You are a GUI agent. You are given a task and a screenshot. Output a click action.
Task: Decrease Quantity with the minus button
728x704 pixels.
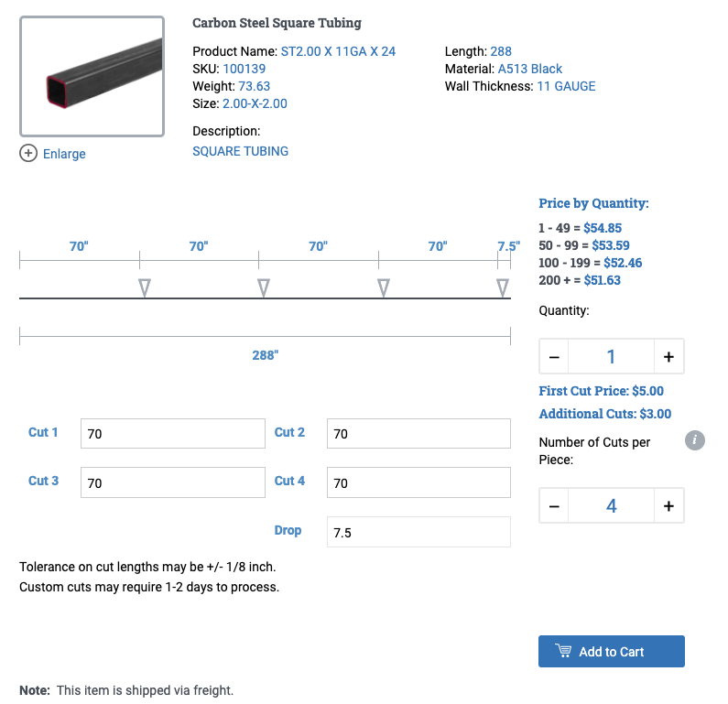point(554,356)
